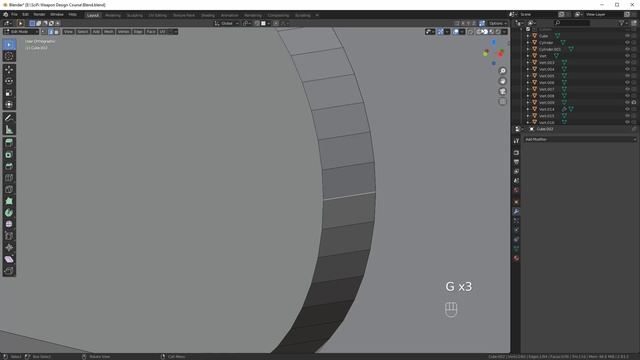This screenshot has height=360, width=640.
Task: Hide the Vert object in outliner
Action: click(x=627, y=56)
